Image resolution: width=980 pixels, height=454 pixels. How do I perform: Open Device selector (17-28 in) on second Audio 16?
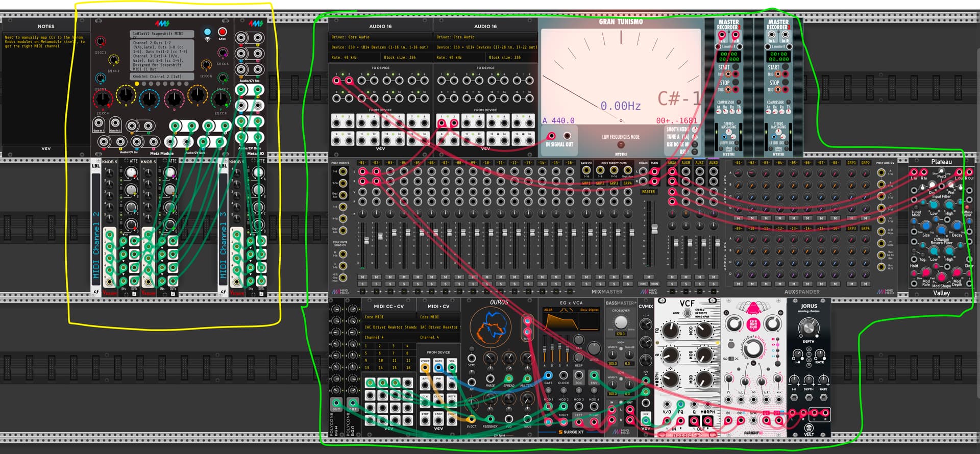486,47
